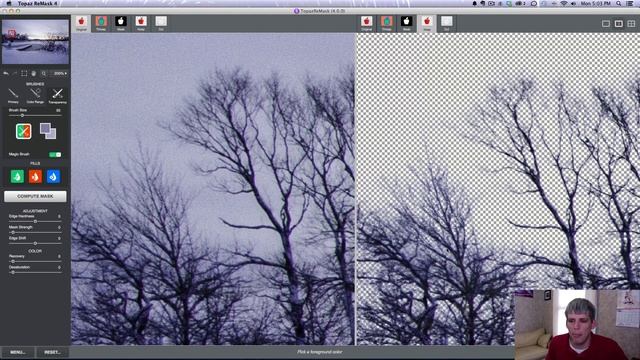Image resolution: width=640 pixels, height=360 pixels.
Task: Switch right pane to Trimap view
Action: click(387, 23)
